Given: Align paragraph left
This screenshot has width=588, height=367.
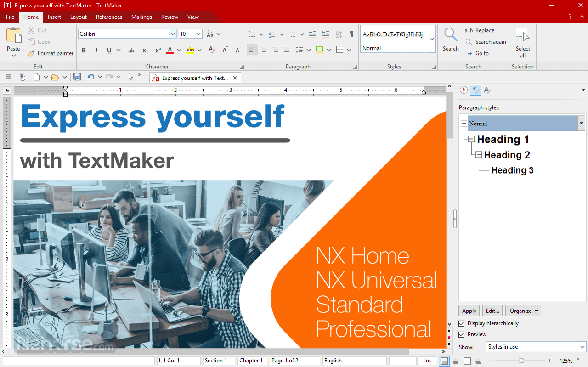Looking at the screenshot, I should point(252,50).
